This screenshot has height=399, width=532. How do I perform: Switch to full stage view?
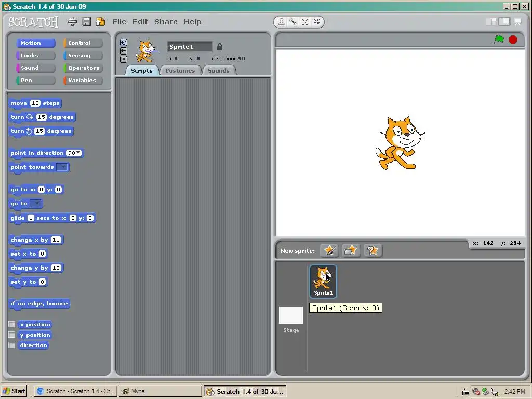(x=504, y=22)
